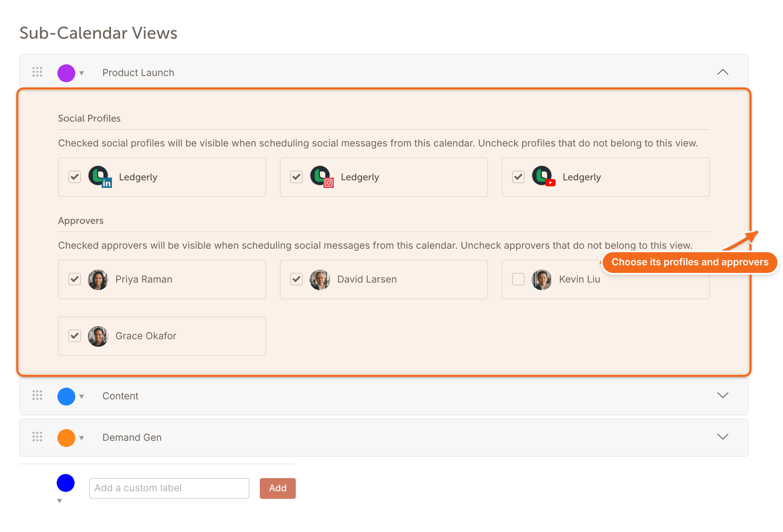Uncheck Priya Raman as approver
783x532 pixels.
coord(75,279)
